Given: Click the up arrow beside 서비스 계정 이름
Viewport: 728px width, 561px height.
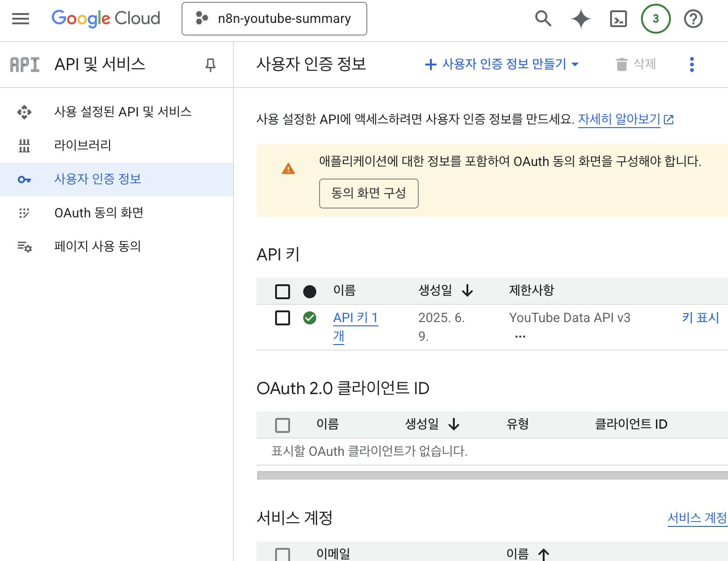Looking at the screenshot, I should pyautogui.click(x=544, y=554).
